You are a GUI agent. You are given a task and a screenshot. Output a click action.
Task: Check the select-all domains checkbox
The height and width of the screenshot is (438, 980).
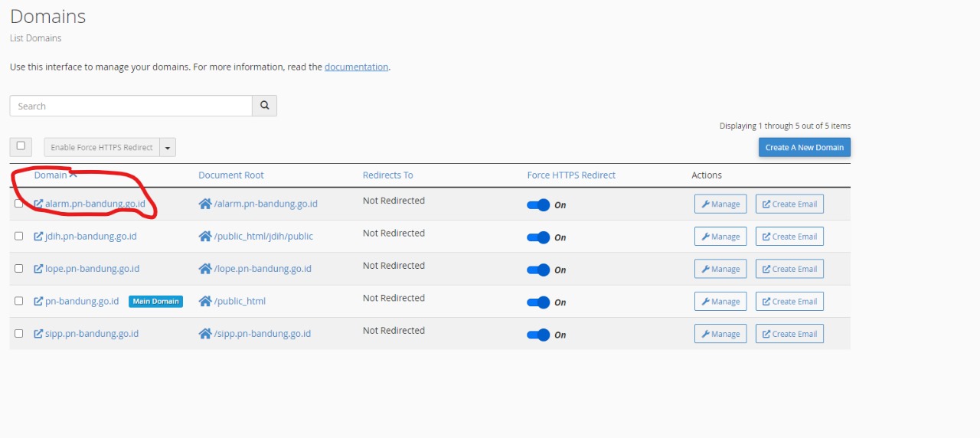point(21,146)
